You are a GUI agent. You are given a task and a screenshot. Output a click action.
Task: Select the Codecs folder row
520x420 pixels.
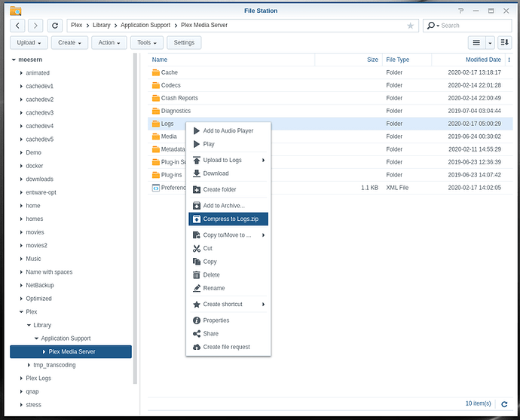330,85
